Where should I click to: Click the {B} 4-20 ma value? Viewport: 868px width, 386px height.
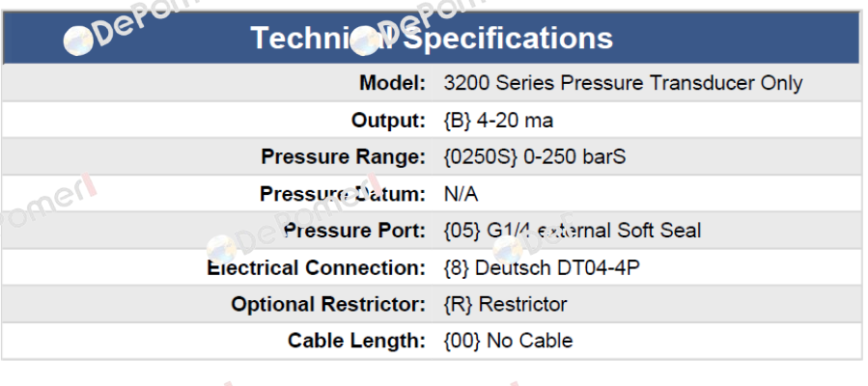coord(498,120)
